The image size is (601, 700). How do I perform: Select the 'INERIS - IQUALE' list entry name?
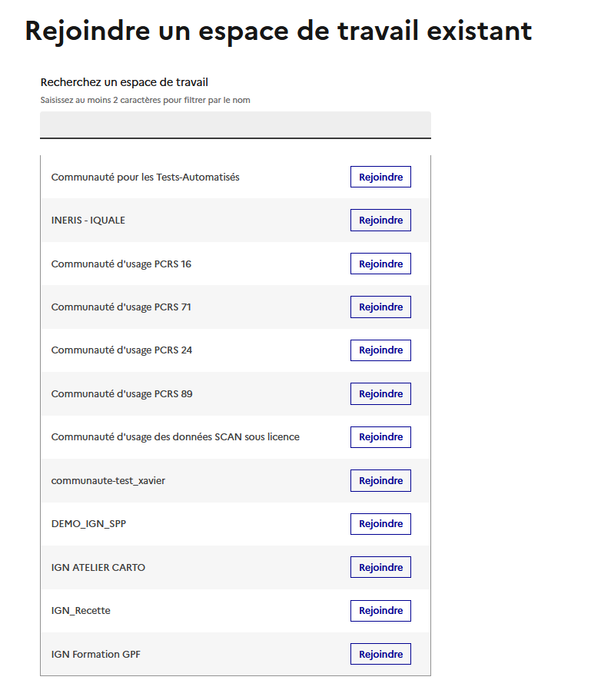[88, 221]
